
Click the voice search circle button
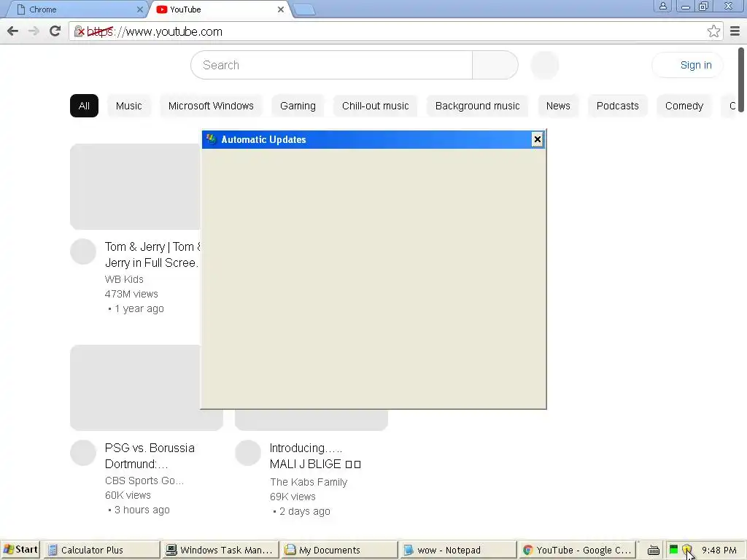(544, 65)
